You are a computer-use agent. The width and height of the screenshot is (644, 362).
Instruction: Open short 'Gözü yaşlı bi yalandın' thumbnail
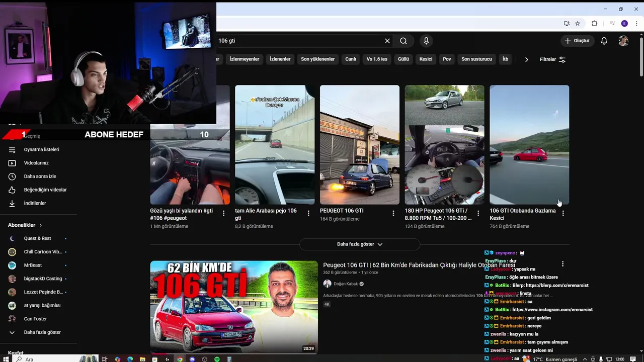(x=190, y=164)
